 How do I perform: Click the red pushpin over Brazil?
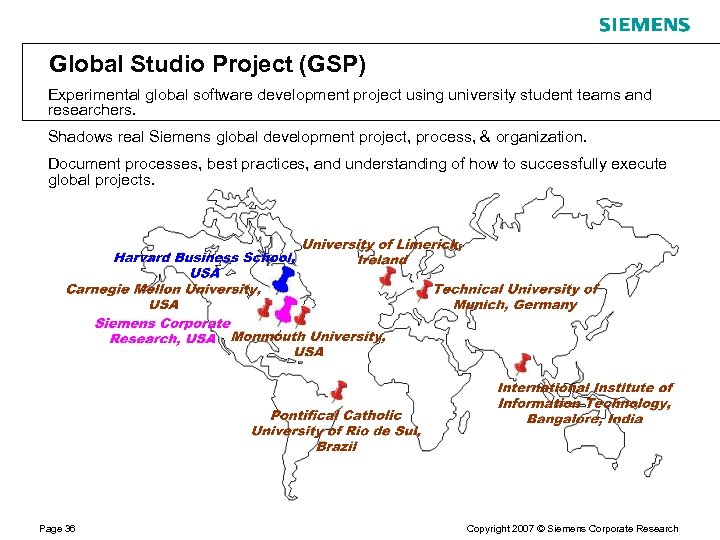pyautogui.click(x=339, y=391)
